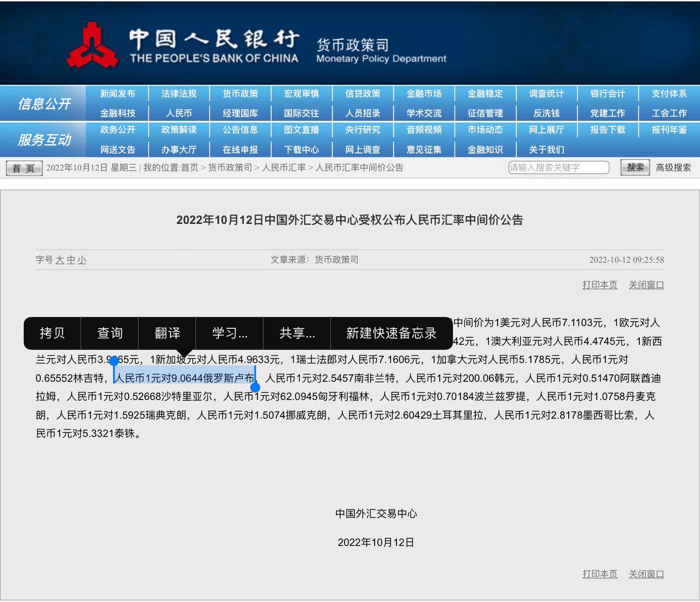Open 高级搜索 link
Image resolution: width=700 pixels, height=602 pixels.
(x=673, y=167)
